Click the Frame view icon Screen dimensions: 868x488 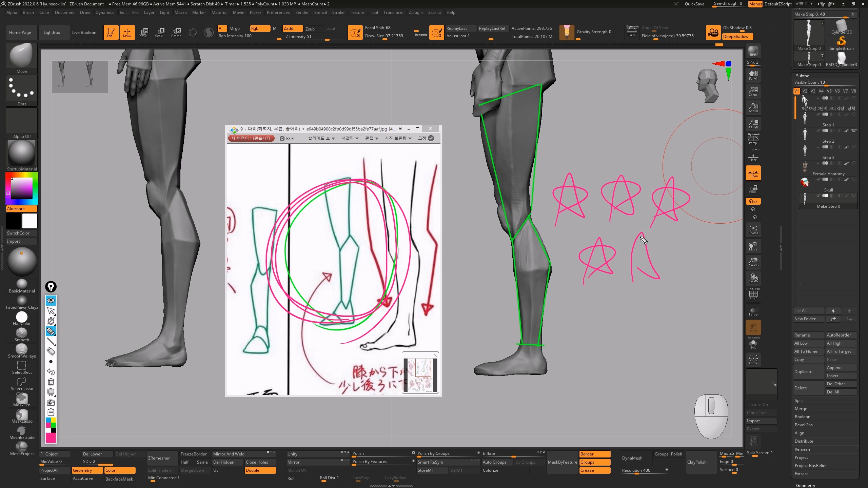[x=753, y=230]
